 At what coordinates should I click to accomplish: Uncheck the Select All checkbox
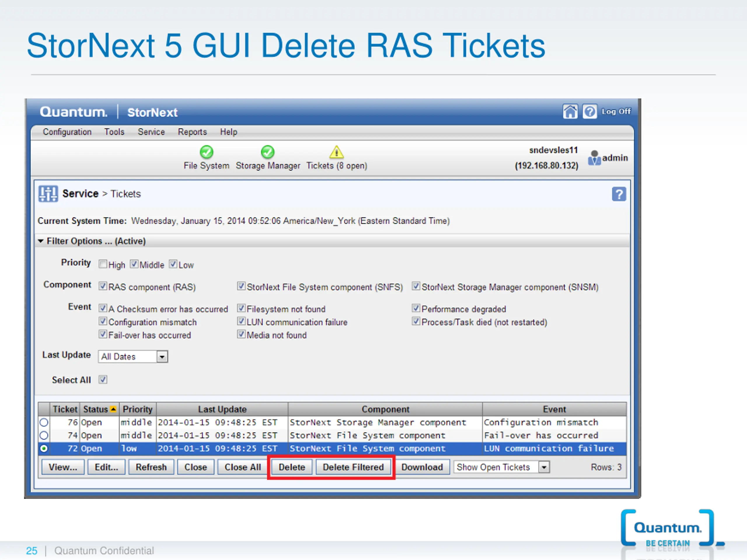pos(103,379)
